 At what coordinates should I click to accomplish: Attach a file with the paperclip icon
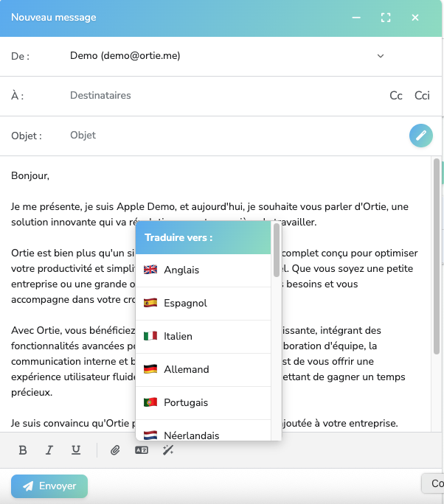coord(115,450)
